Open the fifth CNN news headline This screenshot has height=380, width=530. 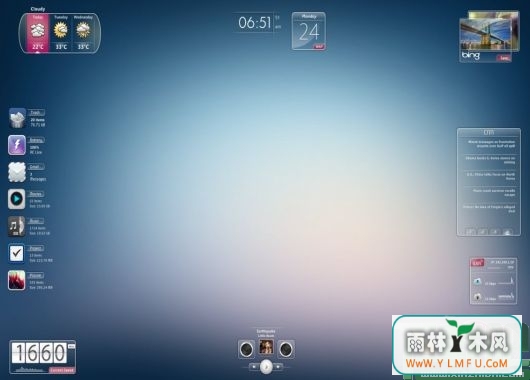point(489,209)
